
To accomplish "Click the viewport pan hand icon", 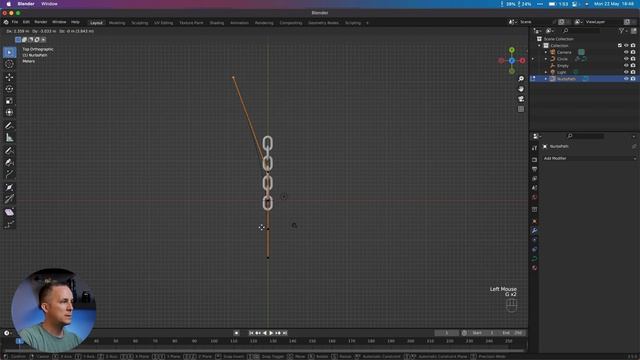I will [521, 89].
